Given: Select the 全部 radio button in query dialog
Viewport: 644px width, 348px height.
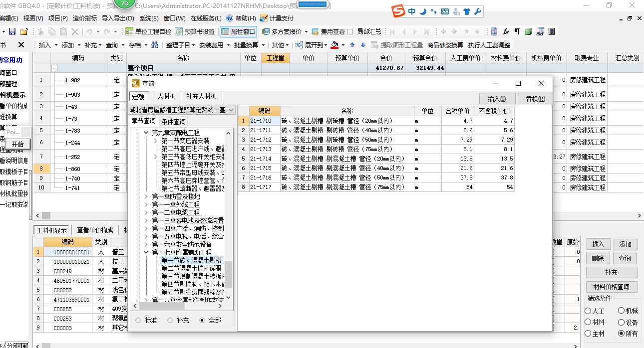Looking at the screenshot, I should coord(202,320).
